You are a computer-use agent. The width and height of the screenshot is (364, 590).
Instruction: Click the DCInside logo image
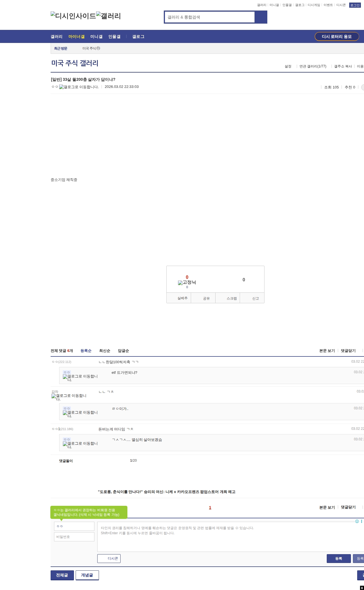73,16
